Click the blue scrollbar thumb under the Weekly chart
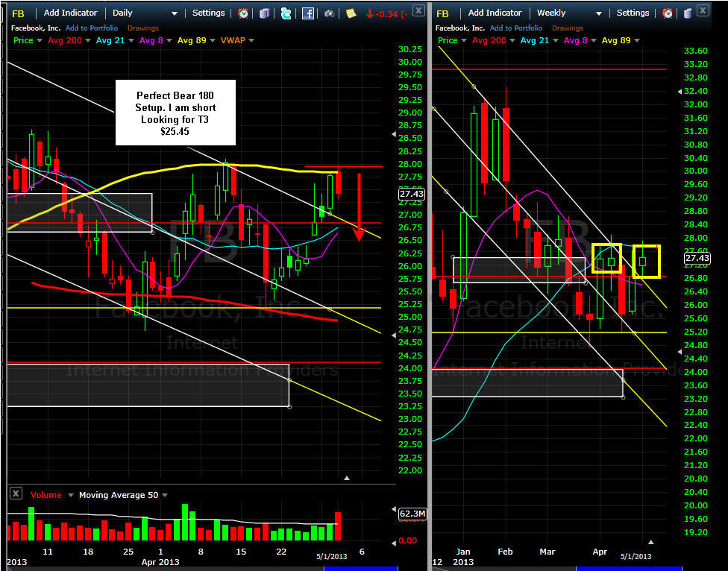 pyautogui.click(x=629, y=568)
